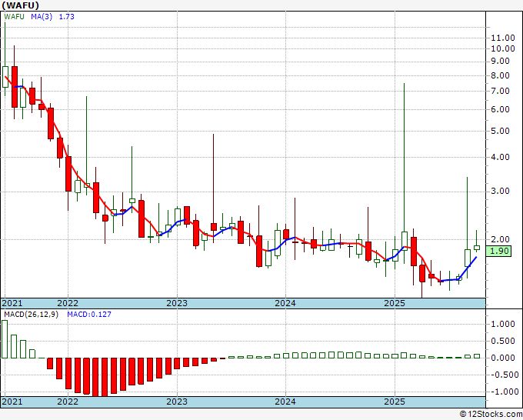Screen dimensions: 523x420
Task: Click the 6.00 price axis label
Action: point(500,109)
